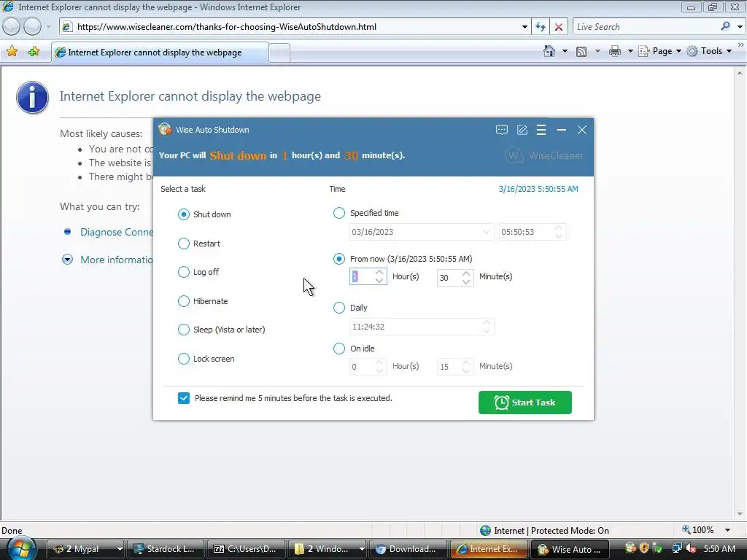The image size is (747, 560).
Task: Select the Log off task option
Action: pos(183,272)
